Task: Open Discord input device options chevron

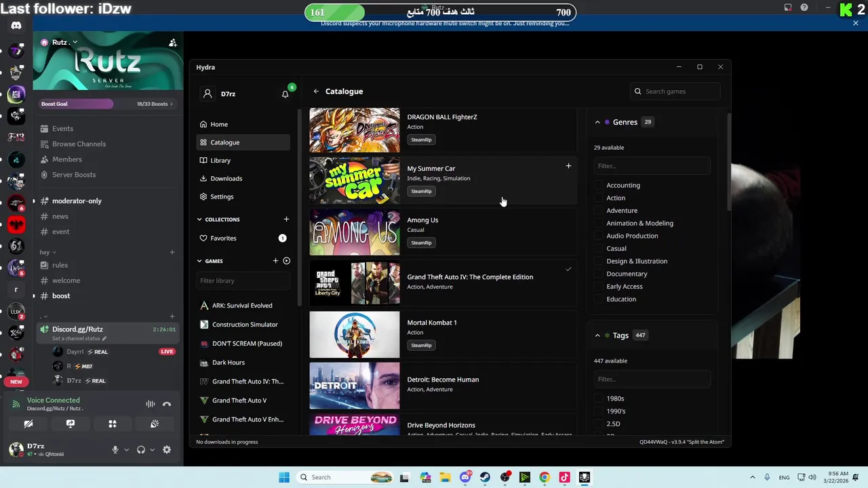Action: [126, 450]
